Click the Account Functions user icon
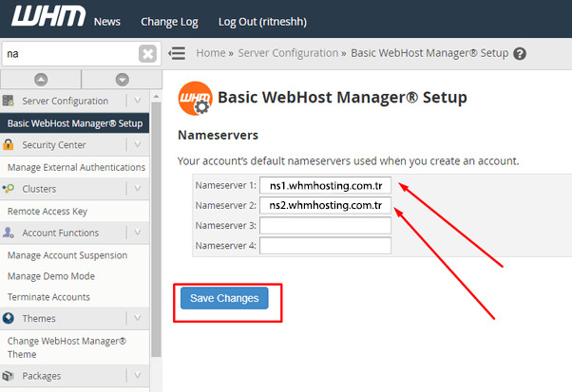572x392 pixels. tap(8, 233)
